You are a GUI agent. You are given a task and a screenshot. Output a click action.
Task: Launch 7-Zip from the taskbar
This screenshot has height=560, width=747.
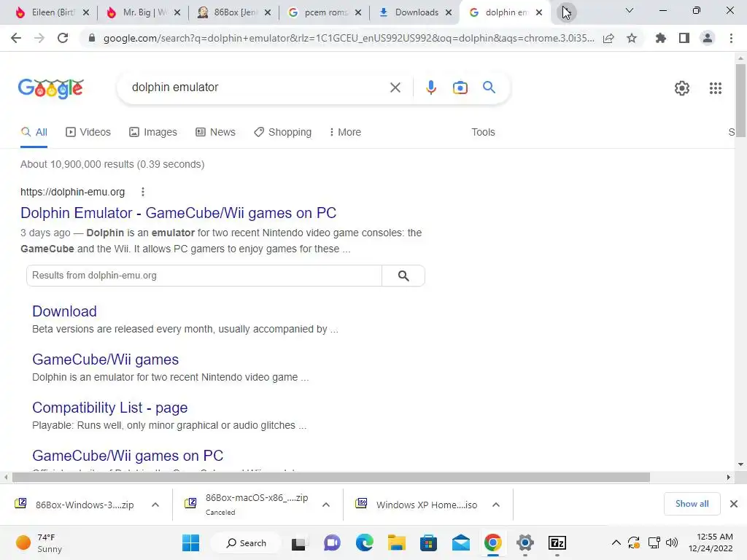coord(557,542)
